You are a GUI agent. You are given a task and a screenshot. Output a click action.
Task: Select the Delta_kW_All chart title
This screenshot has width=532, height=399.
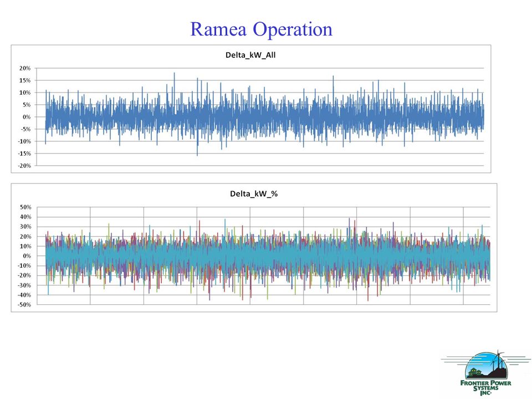coord(250,55)
